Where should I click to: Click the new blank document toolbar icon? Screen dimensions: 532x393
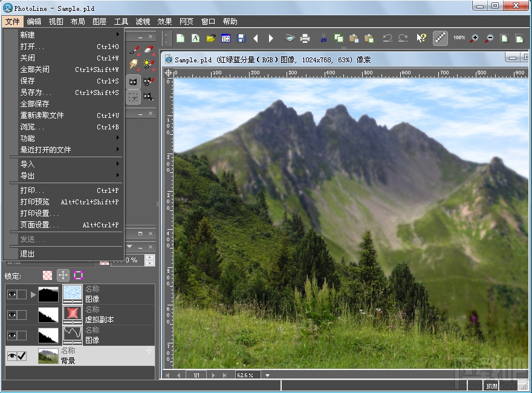pos(181,38)
